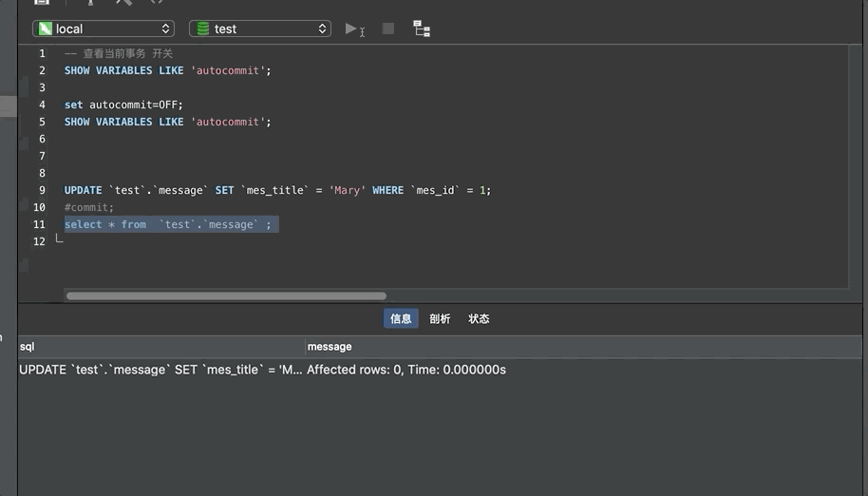Click the stop execution square icon

pyautogui.click(x=388, y=29)
